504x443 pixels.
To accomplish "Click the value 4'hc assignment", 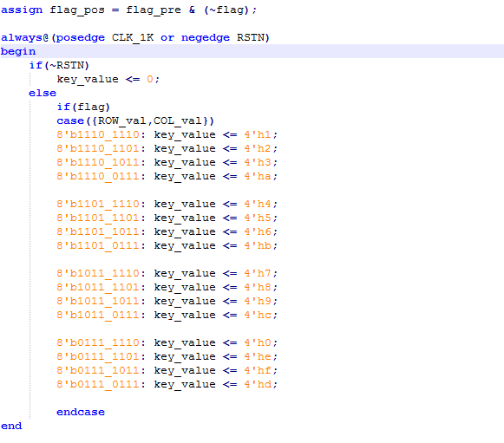I will (260, 315).
